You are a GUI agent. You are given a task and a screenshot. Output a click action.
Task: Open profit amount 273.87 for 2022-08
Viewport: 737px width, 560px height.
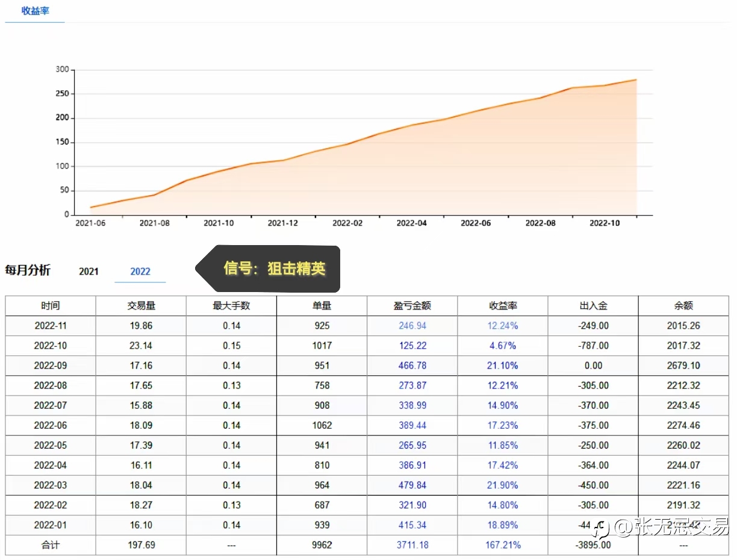[412, 385]
